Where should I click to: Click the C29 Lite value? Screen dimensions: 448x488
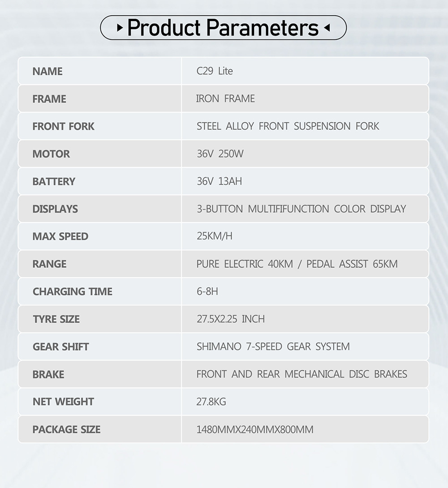215,71
